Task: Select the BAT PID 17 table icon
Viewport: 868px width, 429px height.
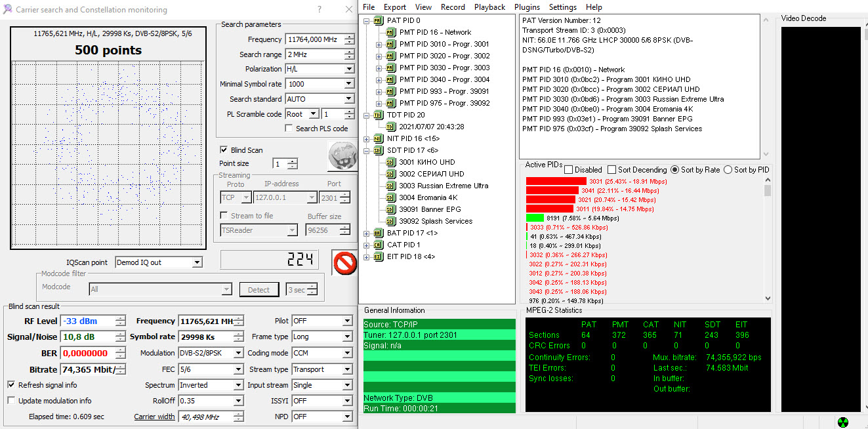Action: coord(379,233)
